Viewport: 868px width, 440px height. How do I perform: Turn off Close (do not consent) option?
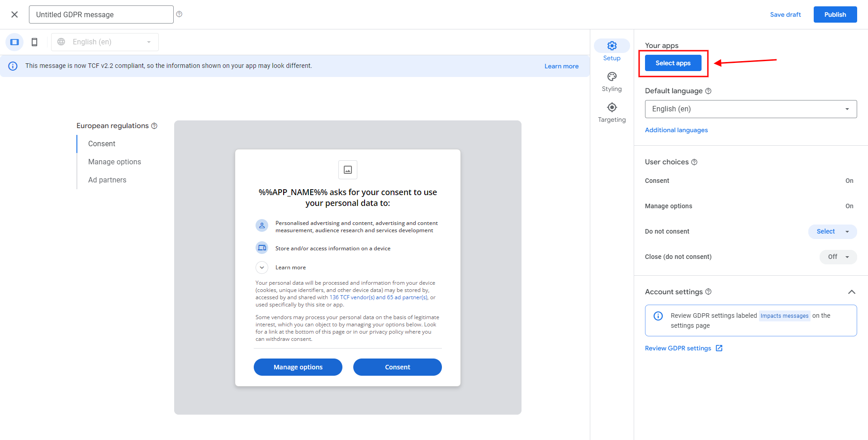tap(837, 257)
